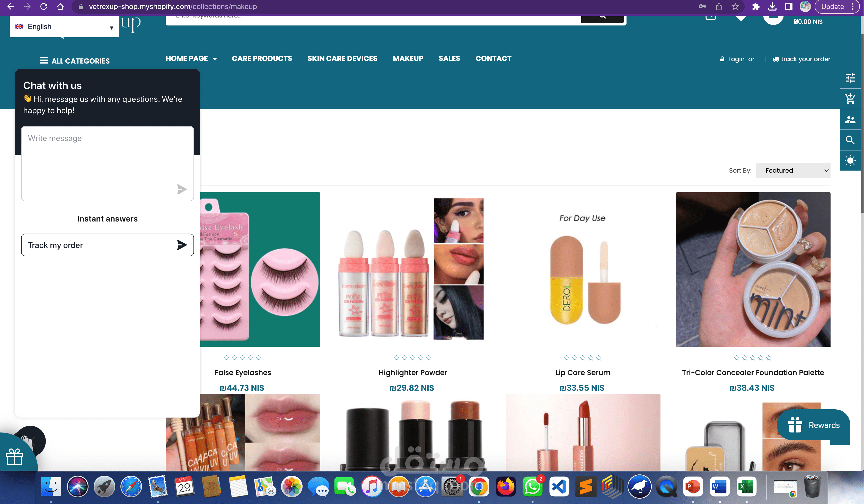Click the magnifier search icon in right sidebar
The image size is (864, 504).
click(x=850, y=140)
